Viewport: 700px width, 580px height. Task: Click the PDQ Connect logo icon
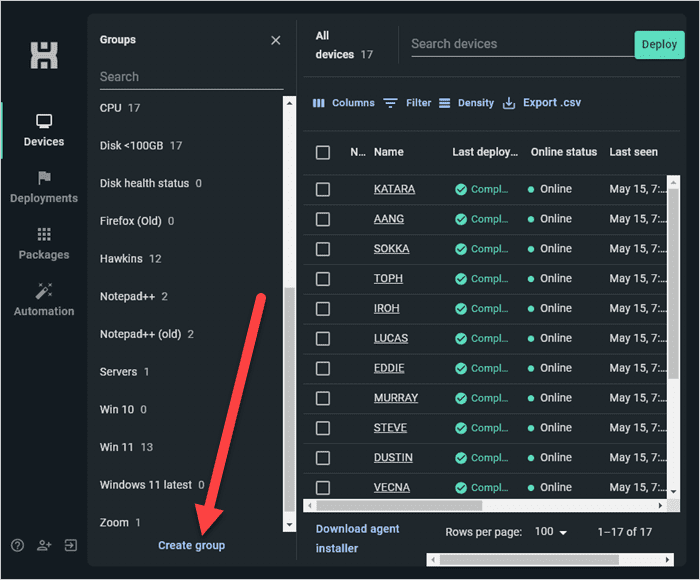44,55
